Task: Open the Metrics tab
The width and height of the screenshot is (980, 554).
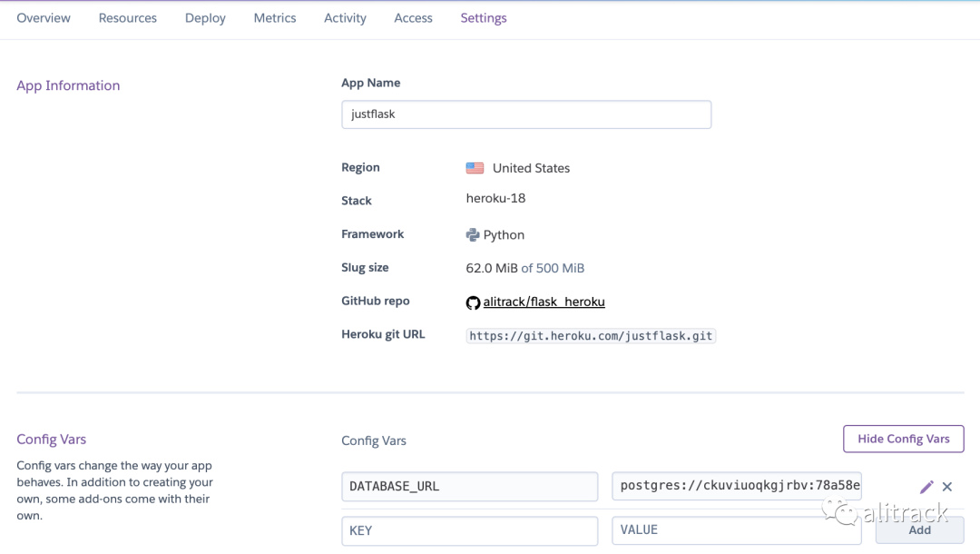Action: point(275,18)
